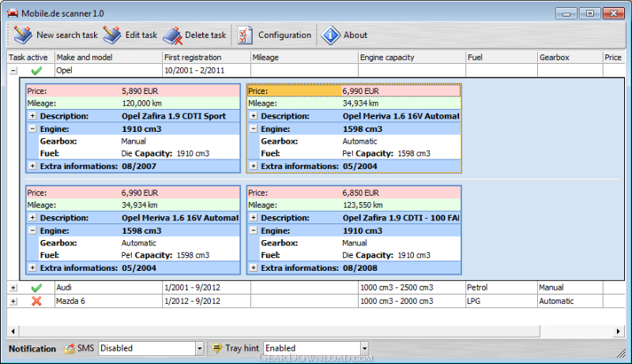632x364 pixels.
Task: Click the 123,550 km mileage value
Action: pyautogui.click(x=363, y=205)
